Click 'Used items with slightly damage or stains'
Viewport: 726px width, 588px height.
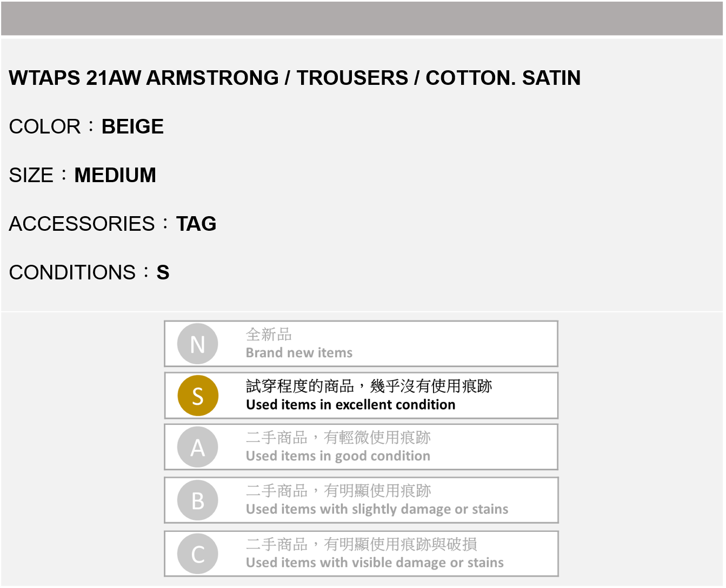point(377,509)
